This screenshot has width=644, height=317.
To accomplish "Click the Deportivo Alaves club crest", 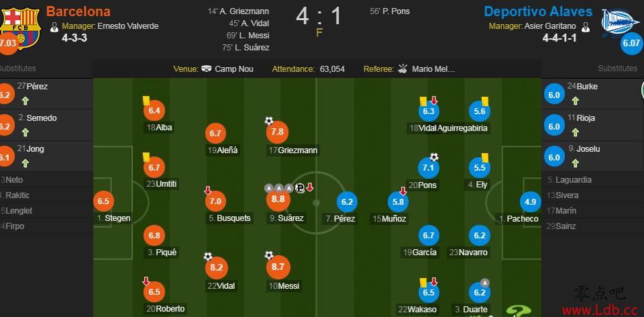I will coord(620,21).
